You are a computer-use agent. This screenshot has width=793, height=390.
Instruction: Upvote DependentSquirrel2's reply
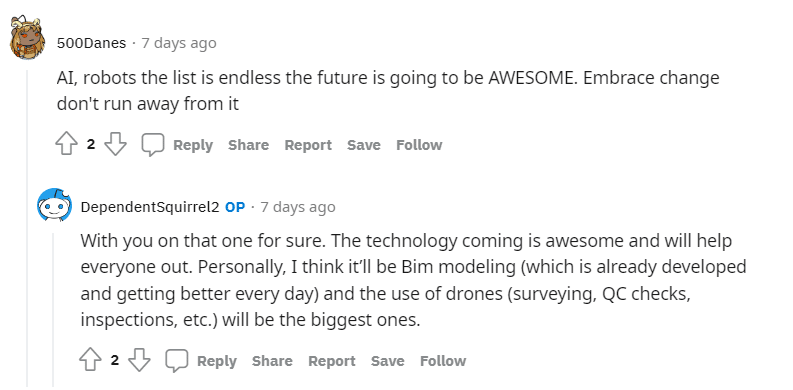click(x=90, y=361)
